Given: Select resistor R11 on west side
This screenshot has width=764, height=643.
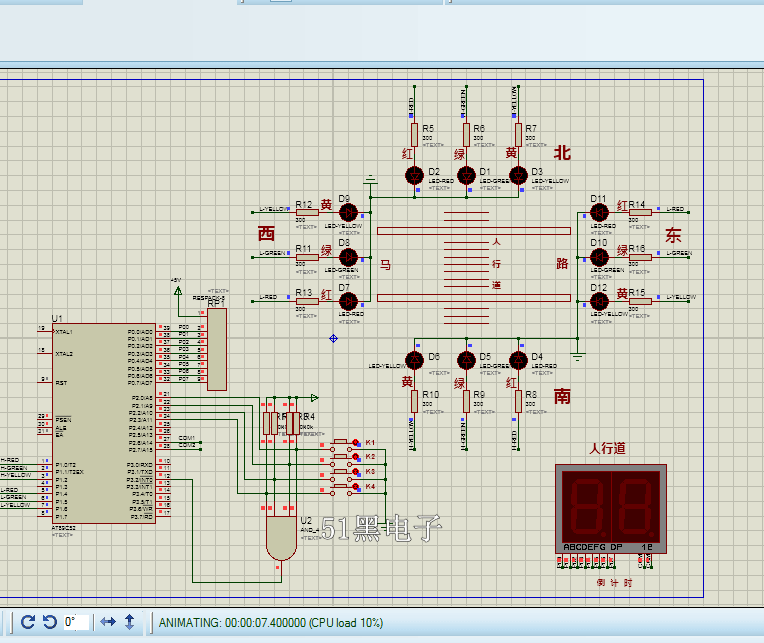Looking at the screenshot, I should tap(307, 257).
